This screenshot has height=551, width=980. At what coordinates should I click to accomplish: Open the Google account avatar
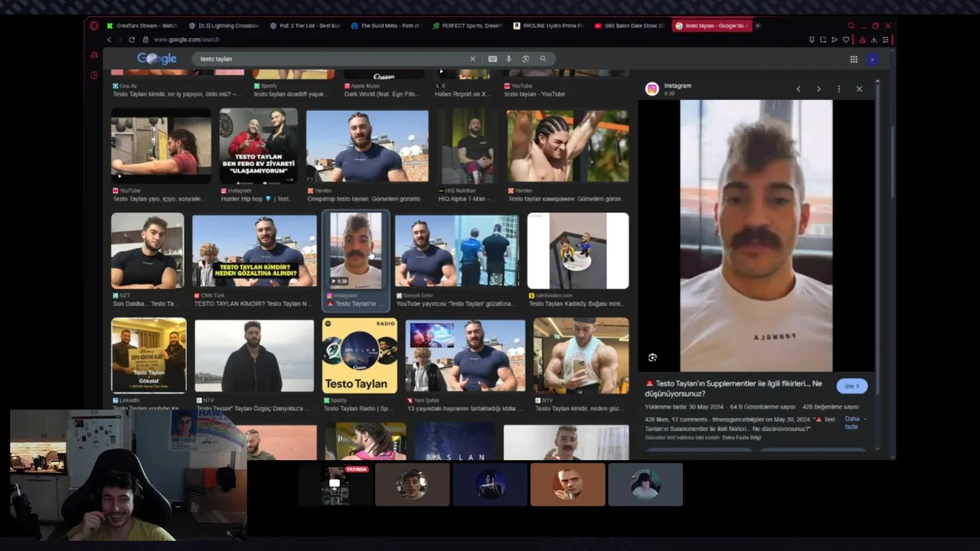point(873,59)
